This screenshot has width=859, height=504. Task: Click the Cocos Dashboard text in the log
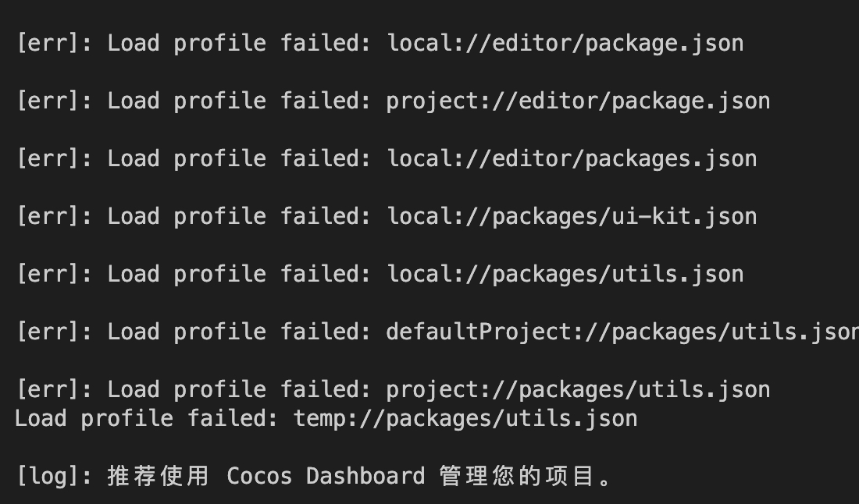pyautogui.click(x=326, y=477)
